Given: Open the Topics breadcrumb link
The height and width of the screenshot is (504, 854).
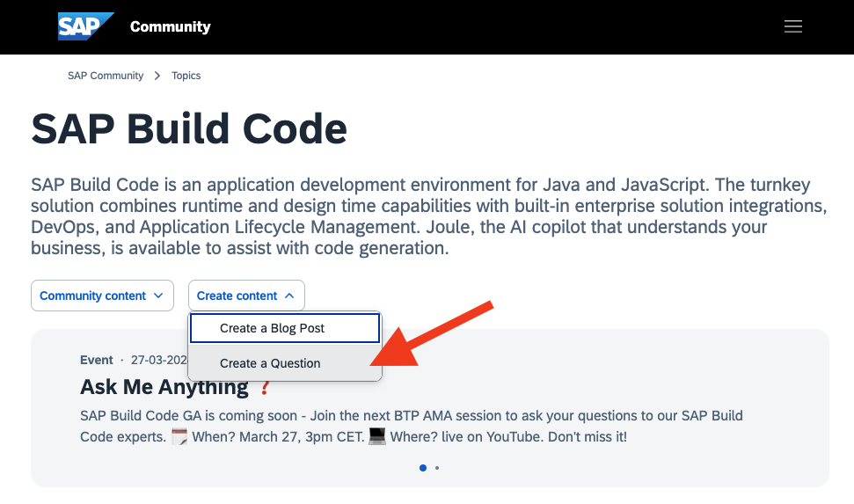Looking at the screenshot, I should (x=186, y=76).
